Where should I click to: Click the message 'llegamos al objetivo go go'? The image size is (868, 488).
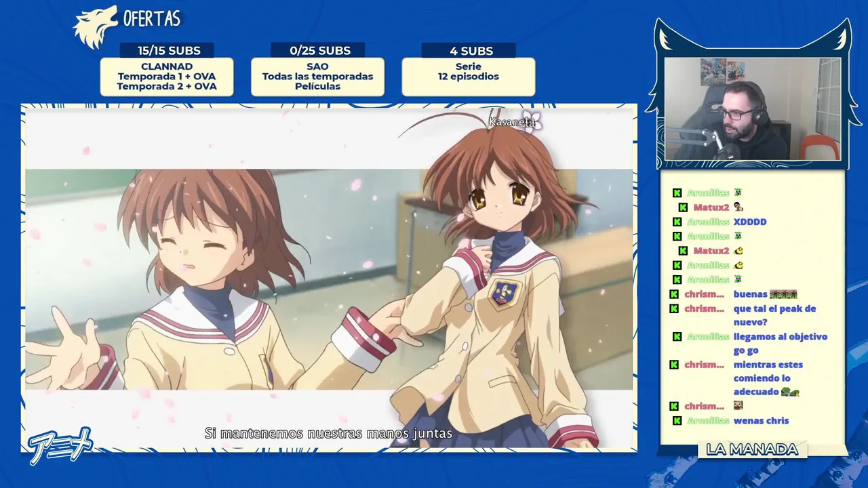point(780,343)
